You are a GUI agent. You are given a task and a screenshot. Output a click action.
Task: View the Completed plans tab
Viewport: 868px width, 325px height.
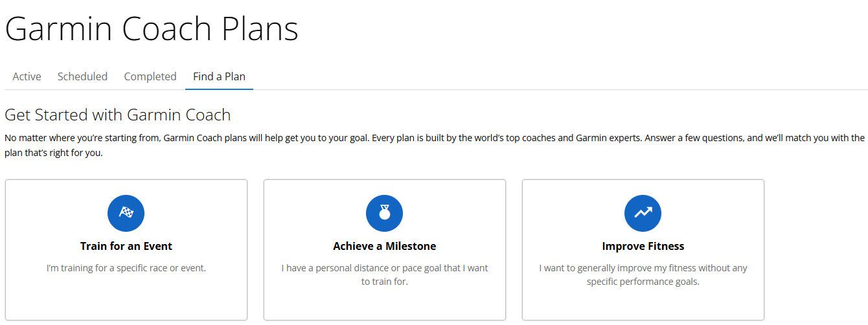(150, 76)
